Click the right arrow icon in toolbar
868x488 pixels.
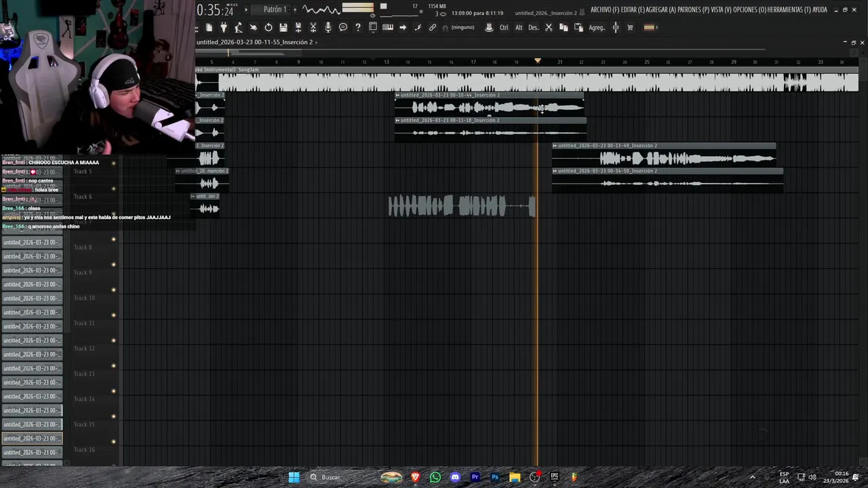403,27
